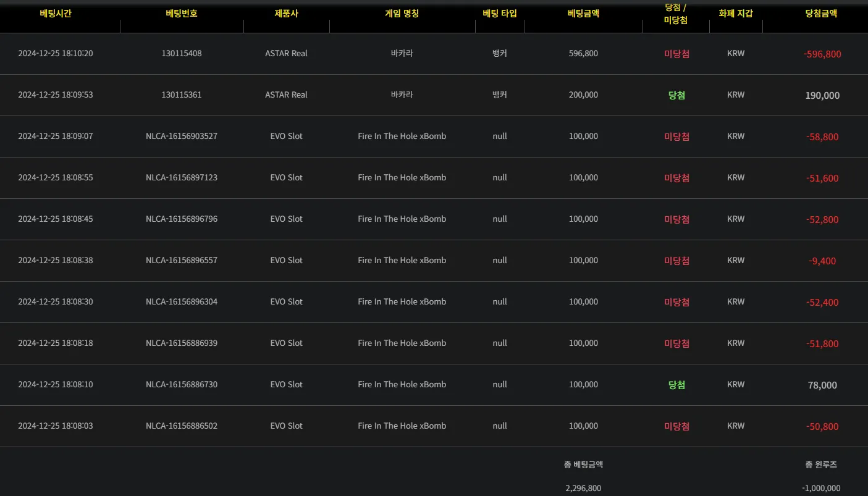Click the 당첨 / 미당첨 column header

point(676,14)
